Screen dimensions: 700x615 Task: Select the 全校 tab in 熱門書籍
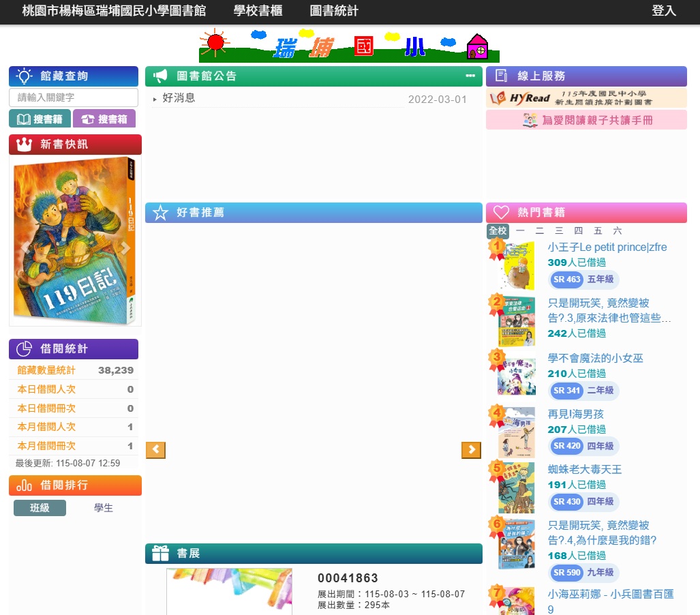pyautogui.click(x=498, y=231)
